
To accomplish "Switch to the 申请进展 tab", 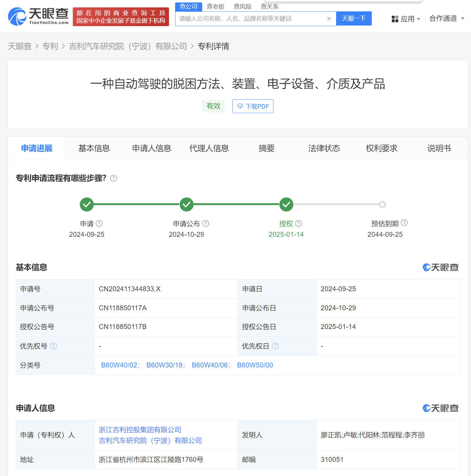I will pyautogui.click(x=37, y=149).
